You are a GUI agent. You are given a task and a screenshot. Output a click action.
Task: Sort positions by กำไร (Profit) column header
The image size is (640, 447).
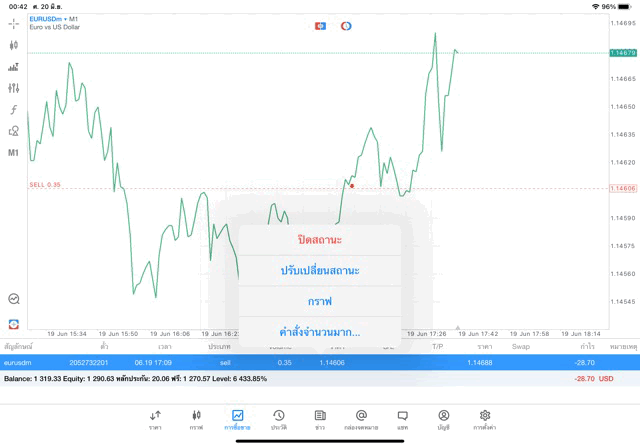[x=588, y=346]
